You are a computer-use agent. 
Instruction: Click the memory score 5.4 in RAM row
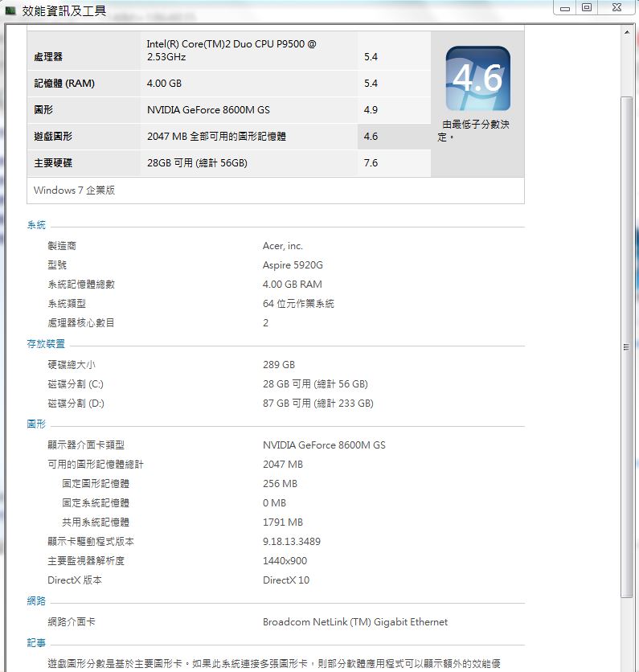371,83
